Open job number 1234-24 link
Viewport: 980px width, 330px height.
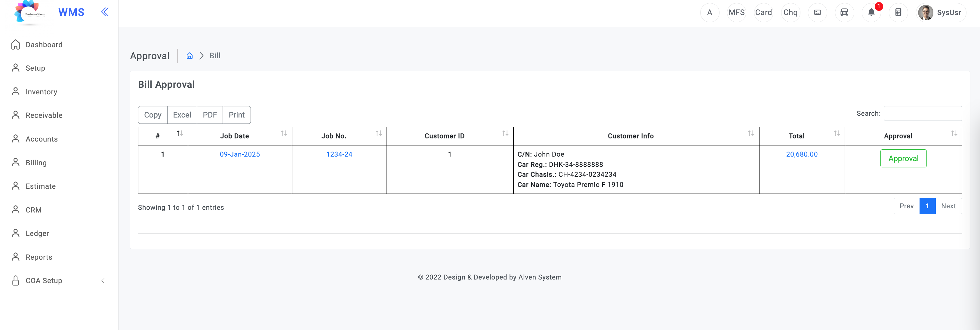[339, 154]
